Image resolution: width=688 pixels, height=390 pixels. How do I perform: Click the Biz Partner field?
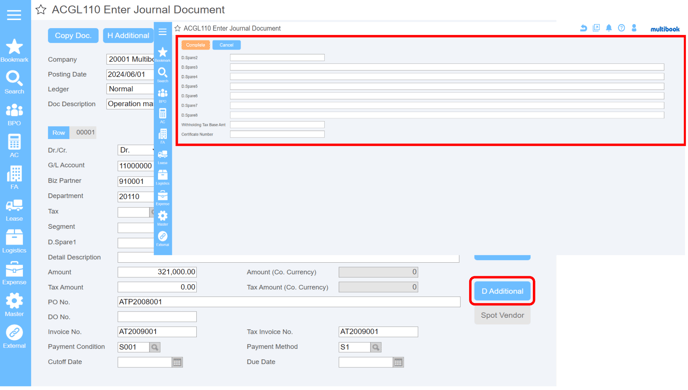point(136,181)
